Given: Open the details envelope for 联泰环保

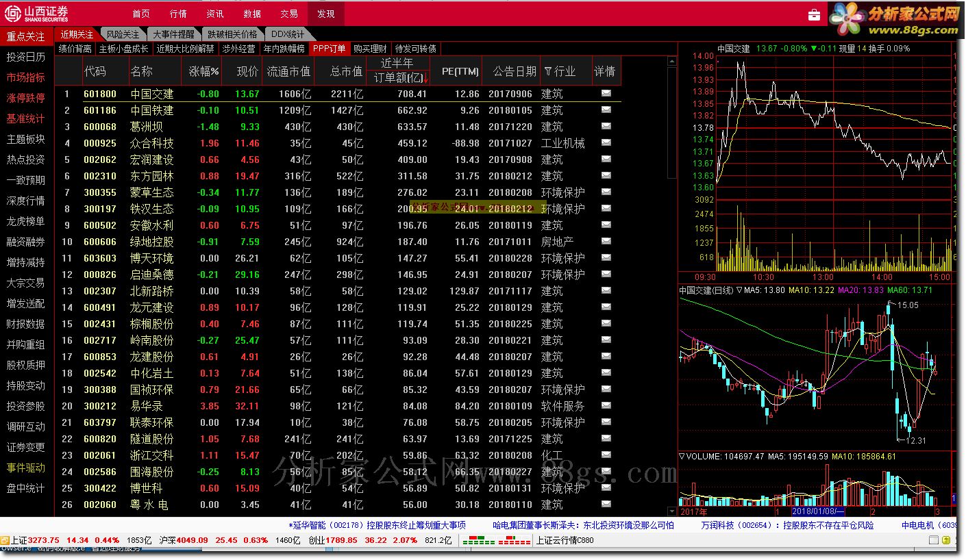Looking at the screenshot, I should click(606, 422).
